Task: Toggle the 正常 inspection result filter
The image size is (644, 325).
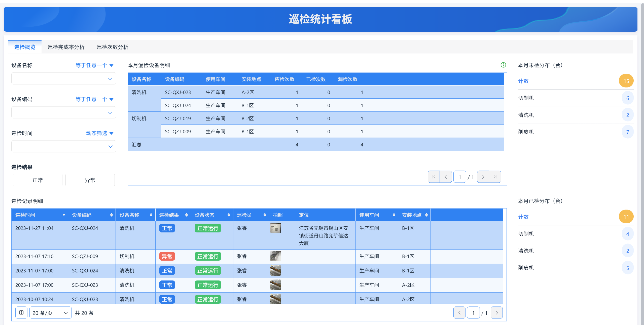Action: click(x=38, y=180)
